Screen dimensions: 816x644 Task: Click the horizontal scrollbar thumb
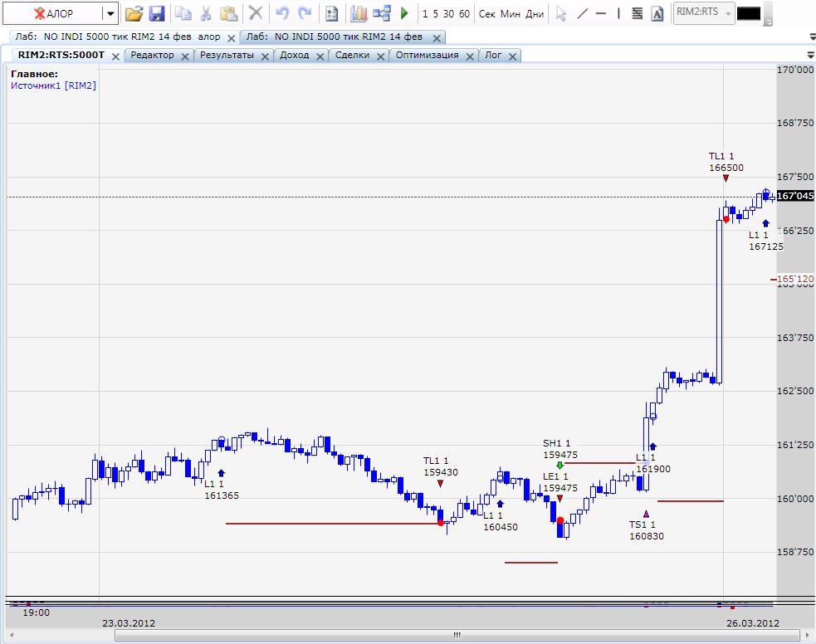tap(457, 635)
